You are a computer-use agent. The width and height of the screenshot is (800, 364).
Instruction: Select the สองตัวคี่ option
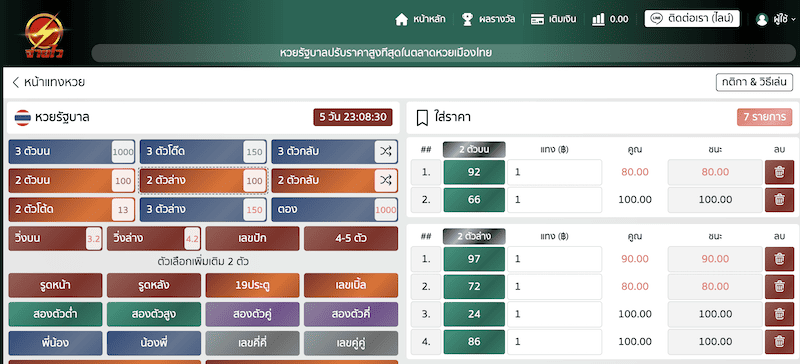pyautogui.click(x=351, y=314)
